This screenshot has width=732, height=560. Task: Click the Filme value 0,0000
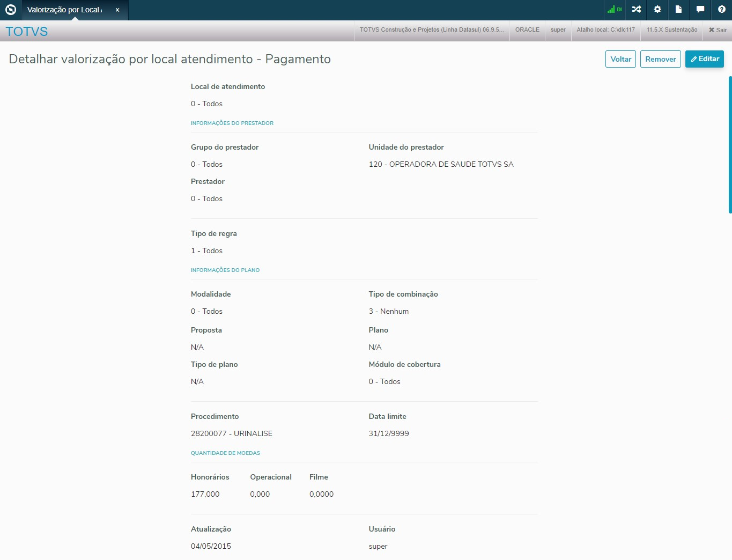[322, 494]
